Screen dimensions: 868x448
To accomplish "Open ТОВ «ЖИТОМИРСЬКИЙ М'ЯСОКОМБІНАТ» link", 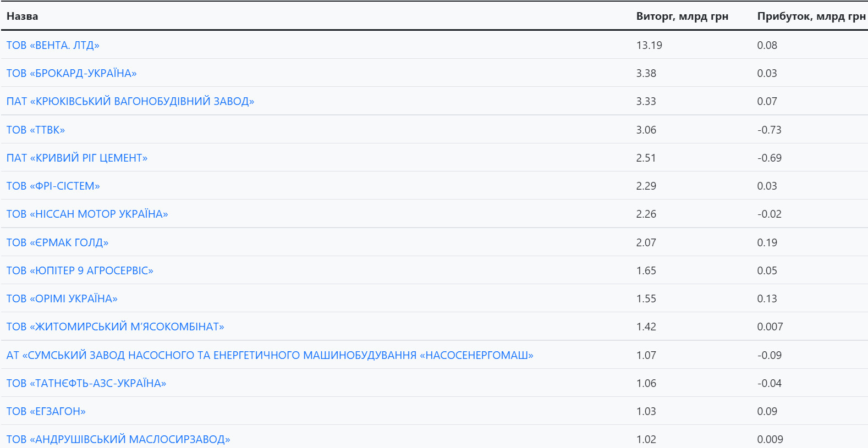I will click(x=116, y=327).
